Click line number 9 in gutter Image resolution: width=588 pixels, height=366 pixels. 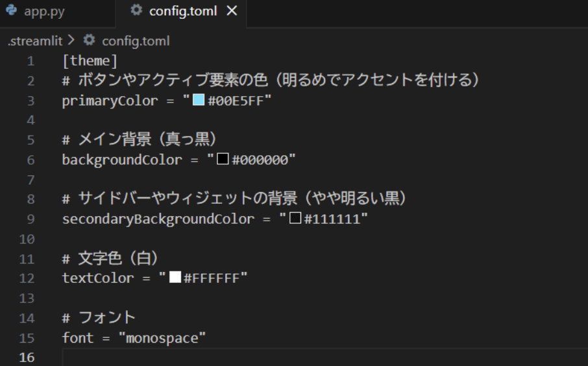(31, 219)
